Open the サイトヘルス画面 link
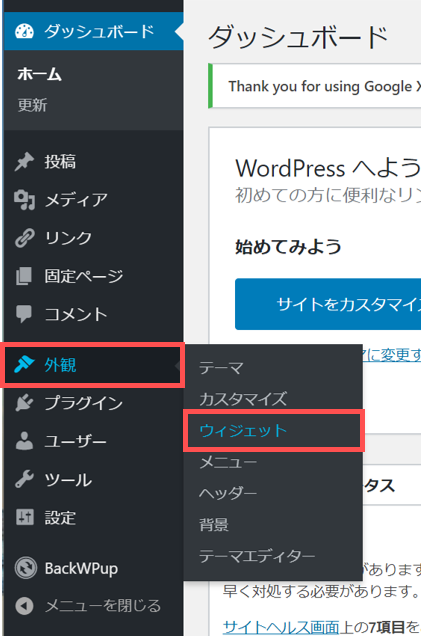This screenshot has height=636, width=421. pyautogui.click(x=281, y=627)
